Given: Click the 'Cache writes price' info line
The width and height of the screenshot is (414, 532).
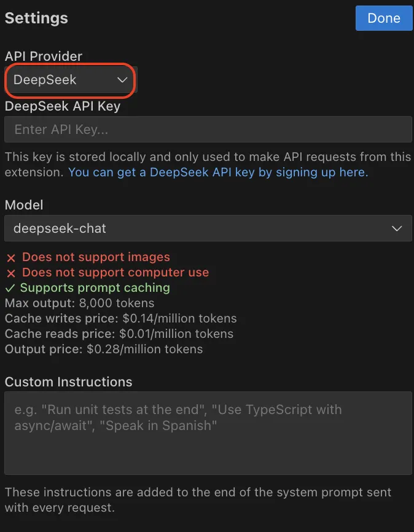Looking at the screenshot, I should [x=120, y=318].
